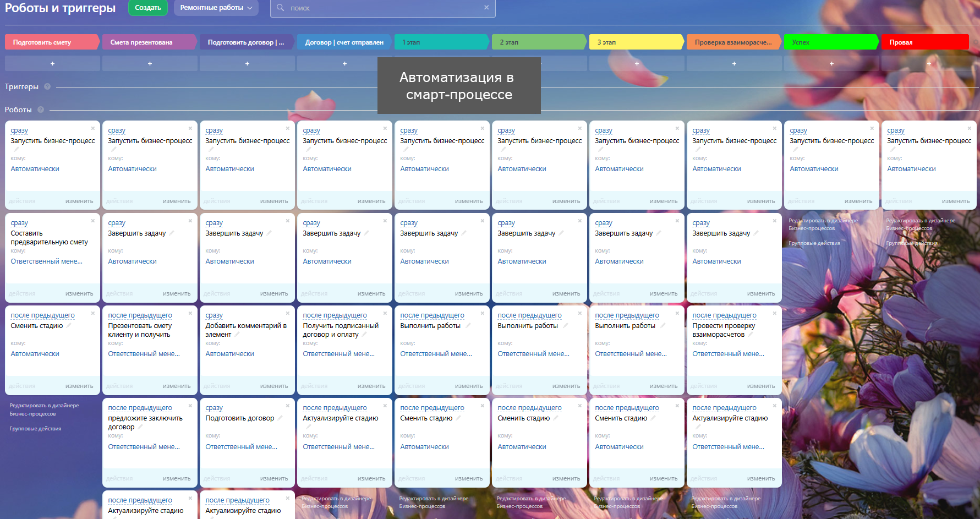This screenshot has height=519, width=980.
Task: Open 'Редактировать в дизайнере Бизнес-процессов' under Подготовить смету column
Action: 44,409
